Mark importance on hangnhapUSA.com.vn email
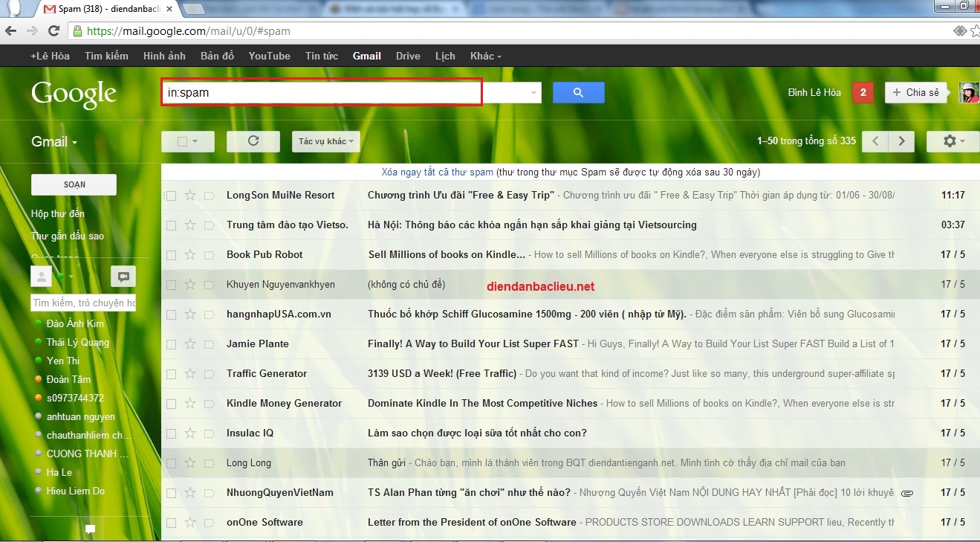 pyautogui.click(x=209, y=314)
